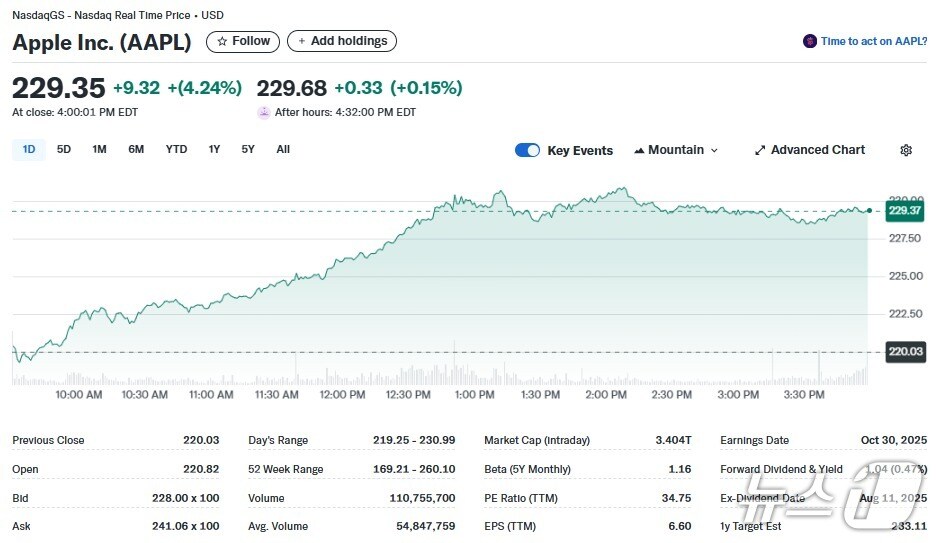Switch to the 5D time range
The width and height of the screenshot is (936, 543).
[64, 149]
